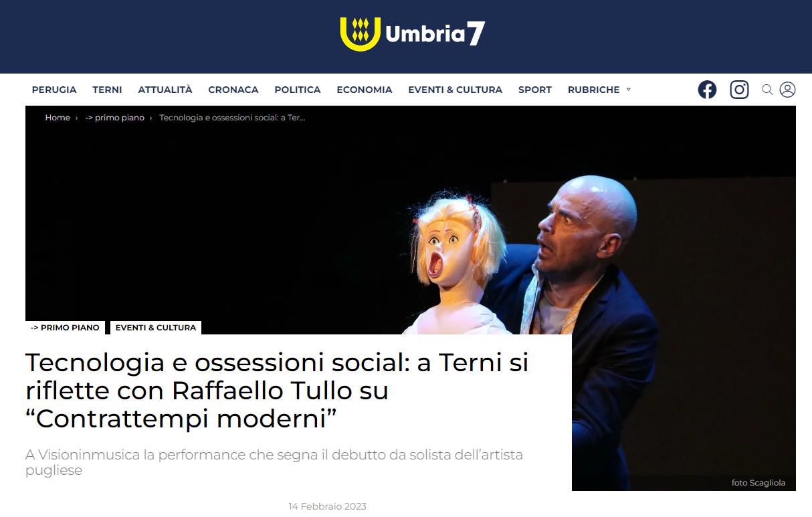Open the Eventi & Cultura menu item
The height and width of the screenshot is (517, 812).
click(x=455, y=90)
